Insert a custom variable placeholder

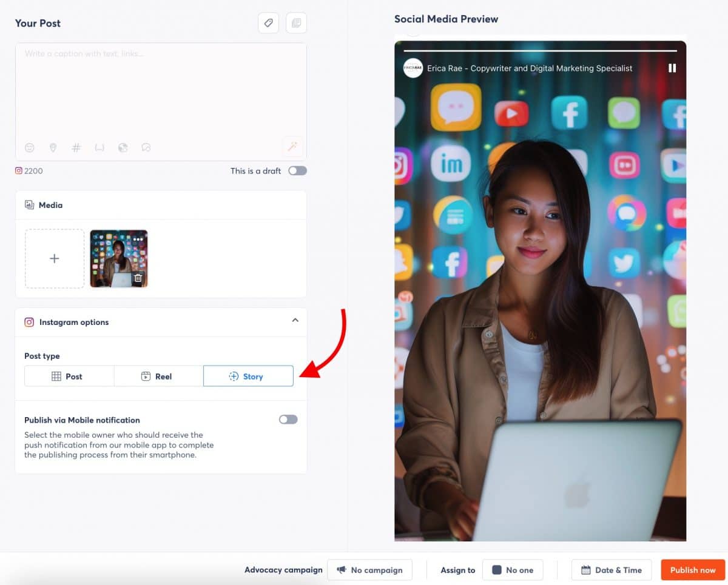tap(99, 147)
